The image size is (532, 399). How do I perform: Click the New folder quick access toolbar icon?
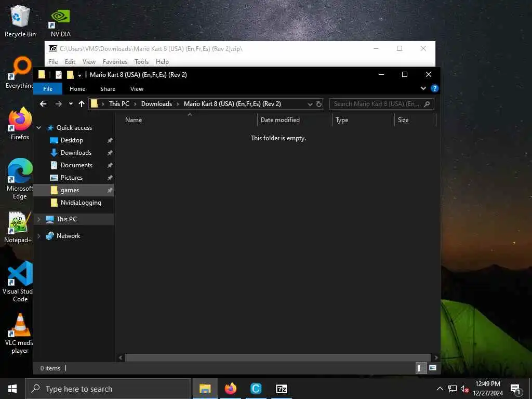click(70, 75)
